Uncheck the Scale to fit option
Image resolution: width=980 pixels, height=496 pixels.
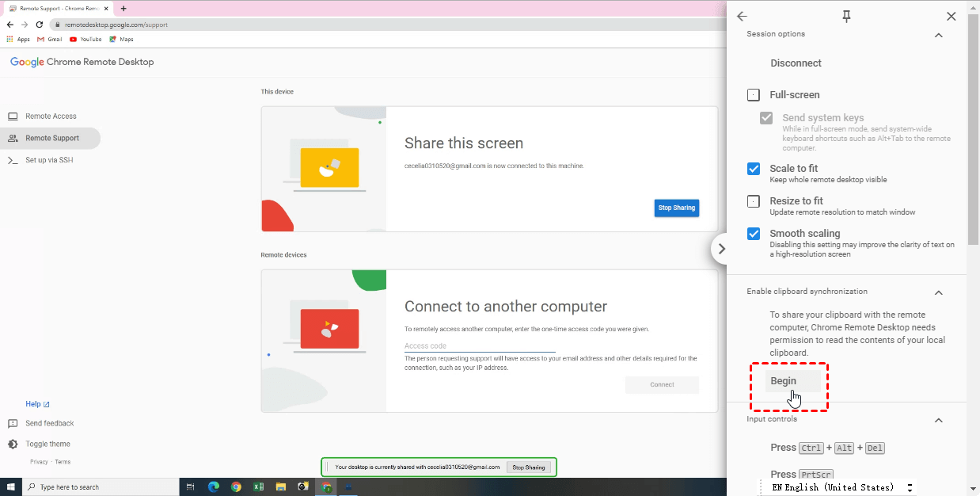[754, 169]
